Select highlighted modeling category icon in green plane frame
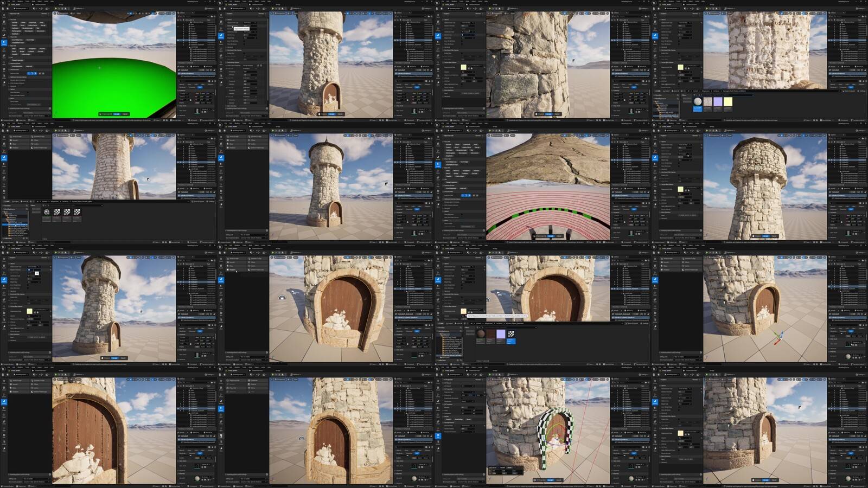The width and height of the screenshot is (868, 488). pos(4,42)
